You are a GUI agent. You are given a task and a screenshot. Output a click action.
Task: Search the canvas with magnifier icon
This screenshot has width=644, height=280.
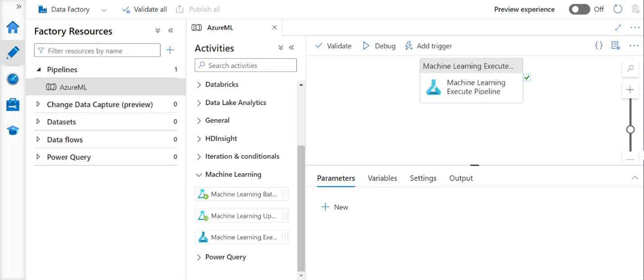[x=630, y=69]
